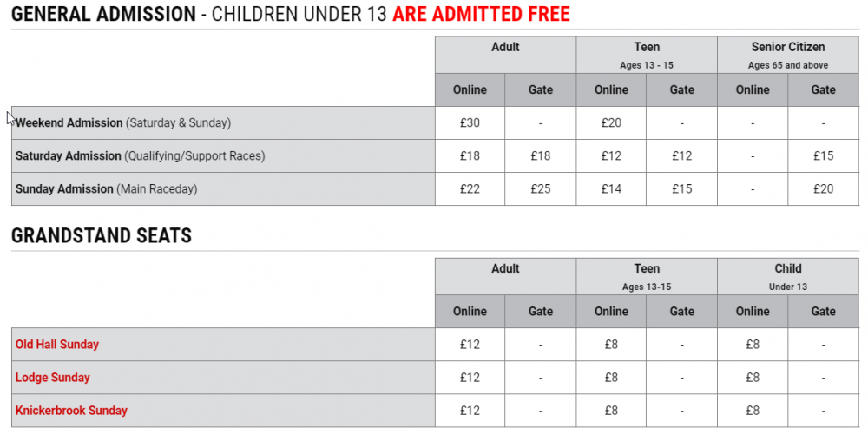Select the Old Hall Sunday adult online £12 price
Viewport: 868px width, 435px height.
pos(470,345)
